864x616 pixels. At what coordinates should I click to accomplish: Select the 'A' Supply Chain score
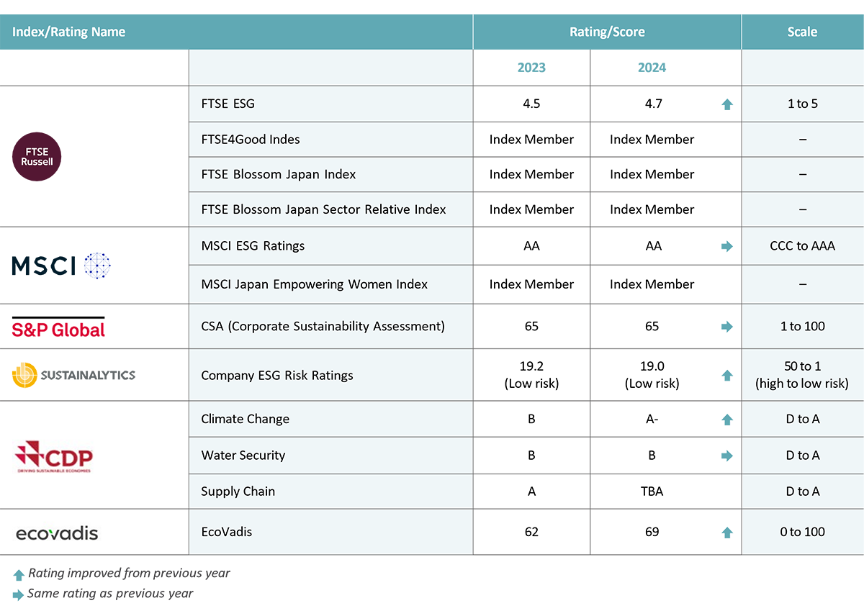(531, 492)
